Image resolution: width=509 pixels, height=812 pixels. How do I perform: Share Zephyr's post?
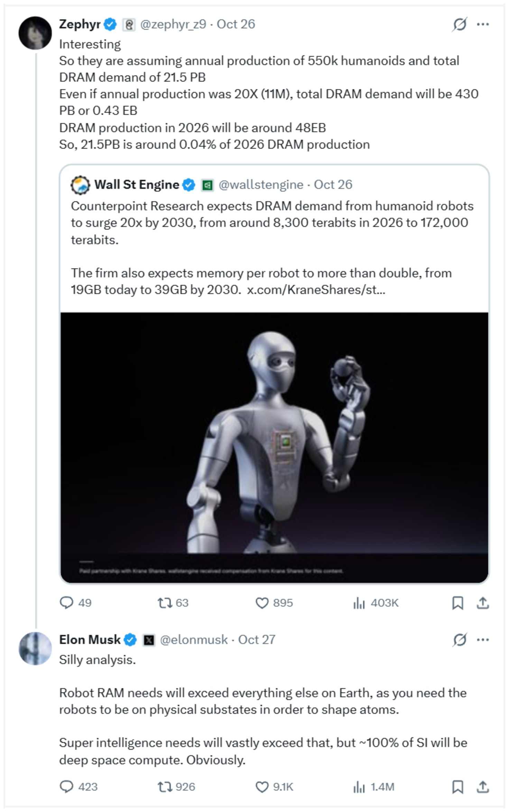click(x=483, y=603)
